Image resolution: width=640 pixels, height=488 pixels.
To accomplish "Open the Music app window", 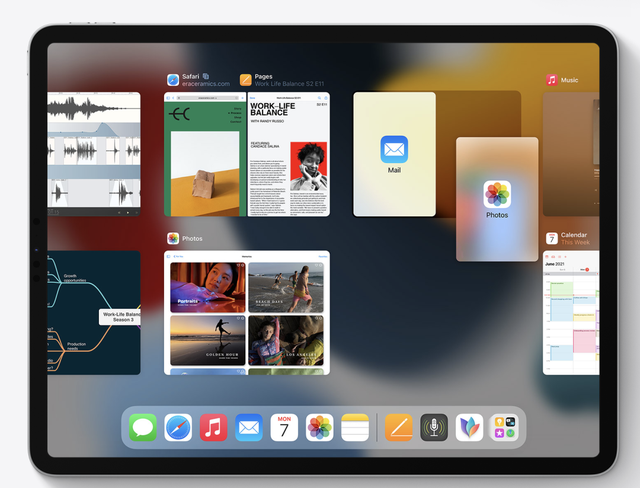I will 571,154.
